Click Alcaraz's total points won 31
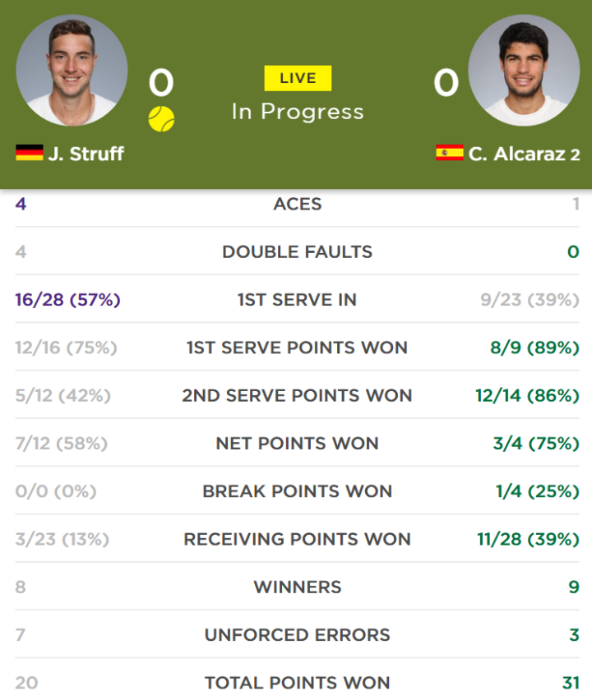 [x=571, y=683]
